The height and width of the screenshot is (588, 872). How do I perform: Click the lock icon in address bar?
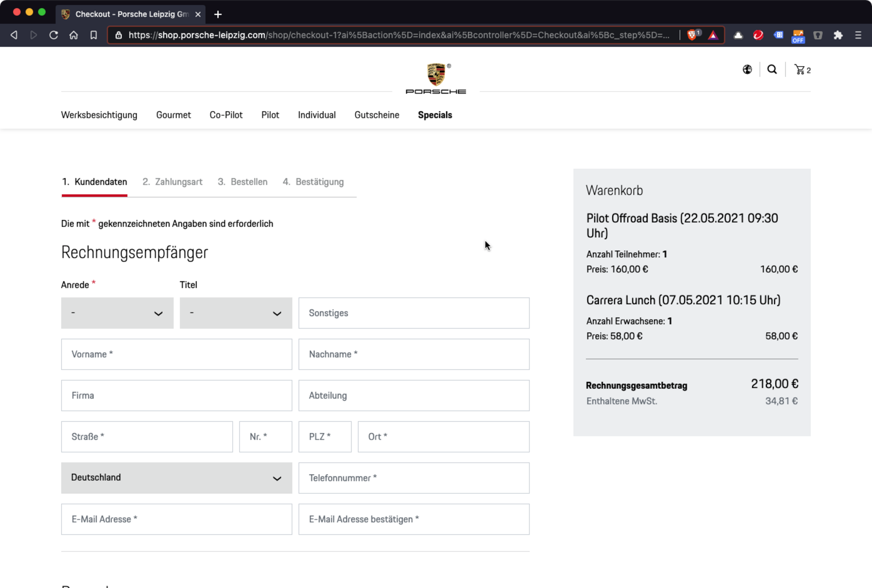(118, 35)
